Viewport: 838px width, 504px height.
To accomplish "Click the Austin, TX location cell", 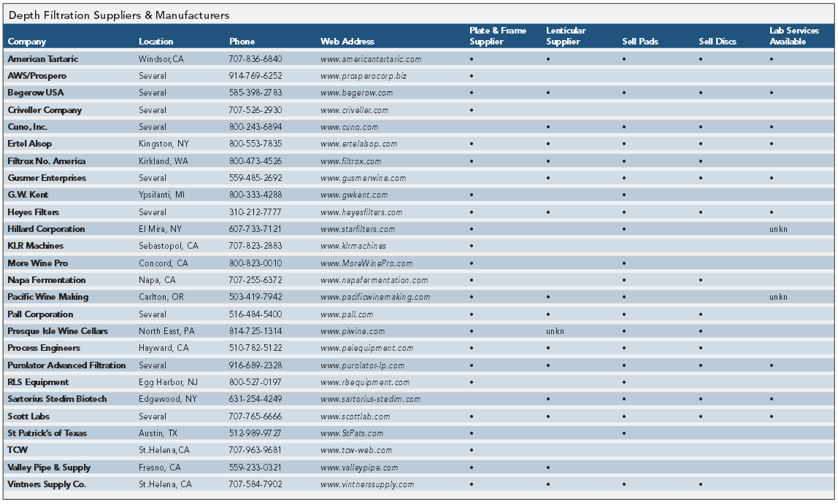I will [x=158, y=433].
